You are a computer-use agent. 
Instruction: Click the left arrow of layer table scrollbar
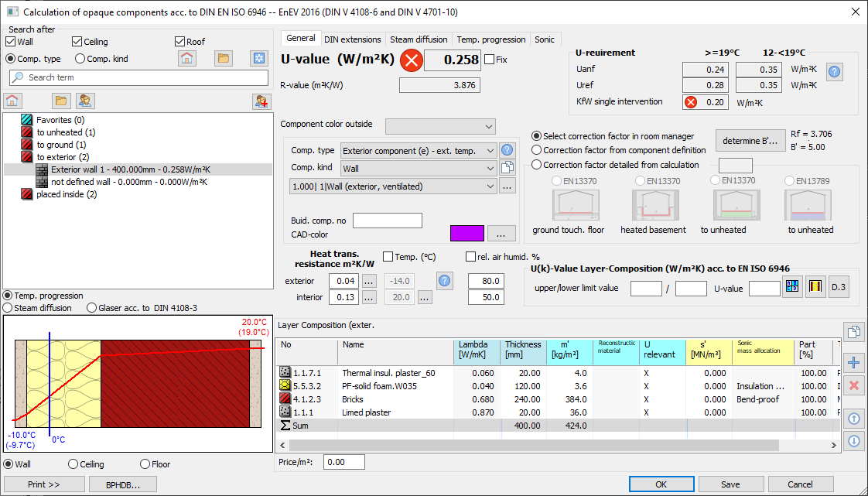[x=283, y=445]
